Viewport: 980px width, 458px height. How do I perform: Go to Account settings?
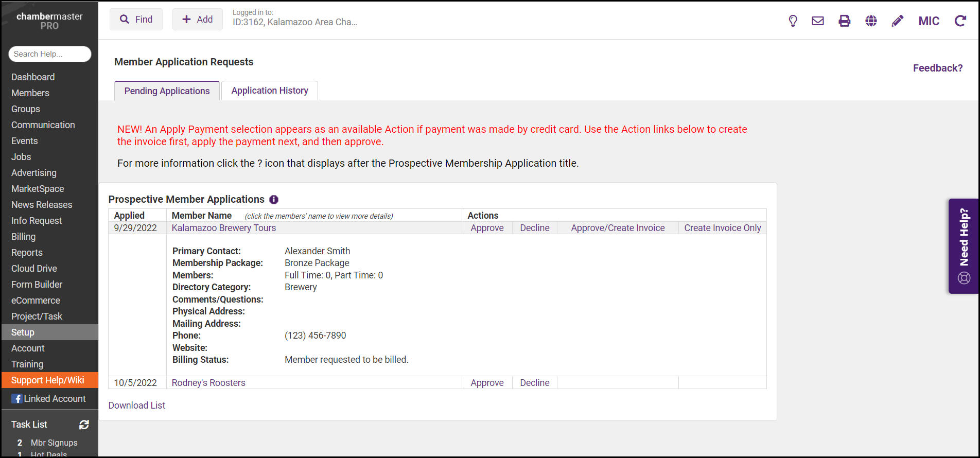(28, 348)
